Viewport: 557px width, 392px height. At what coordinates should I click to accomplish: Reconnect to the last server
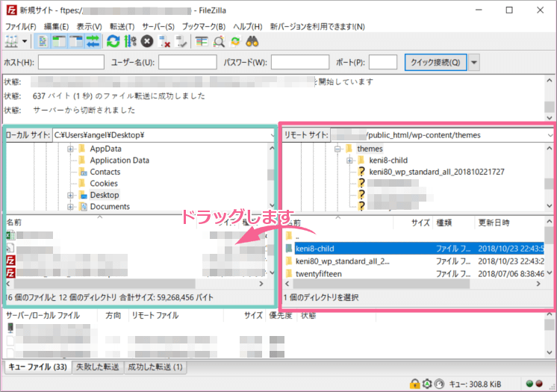(181, 42)
